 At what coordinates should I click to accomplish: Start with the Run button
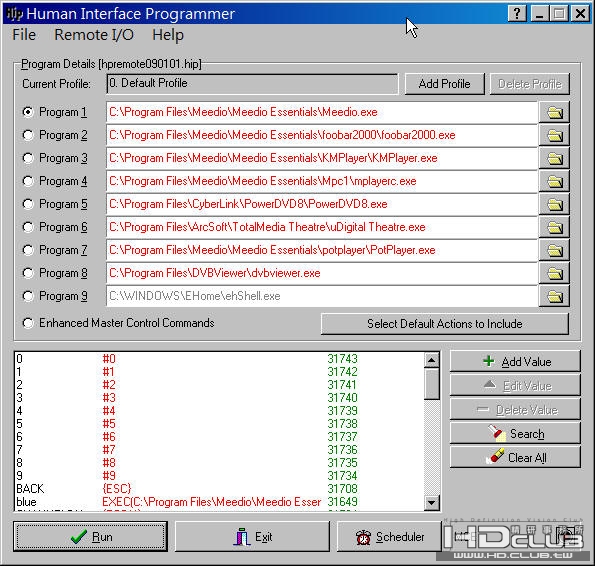pyautogui.click(x=90, y=536)
